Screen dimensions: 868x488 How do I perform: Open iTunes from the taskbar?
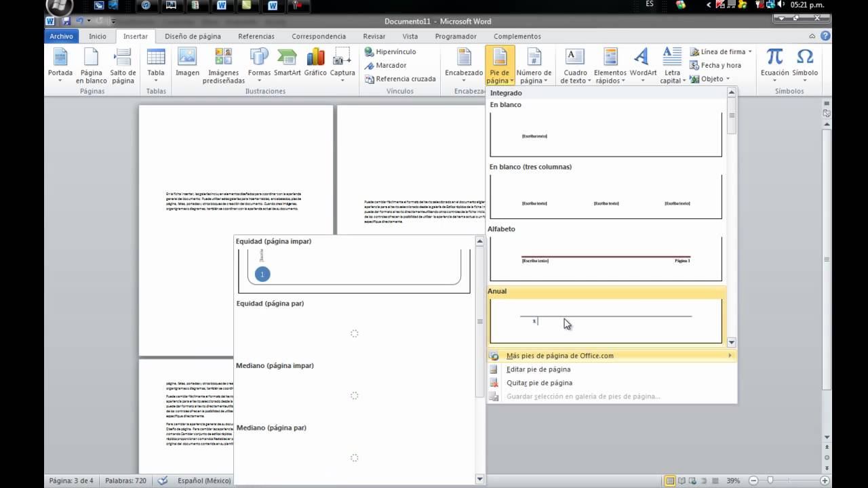point(146,5)
